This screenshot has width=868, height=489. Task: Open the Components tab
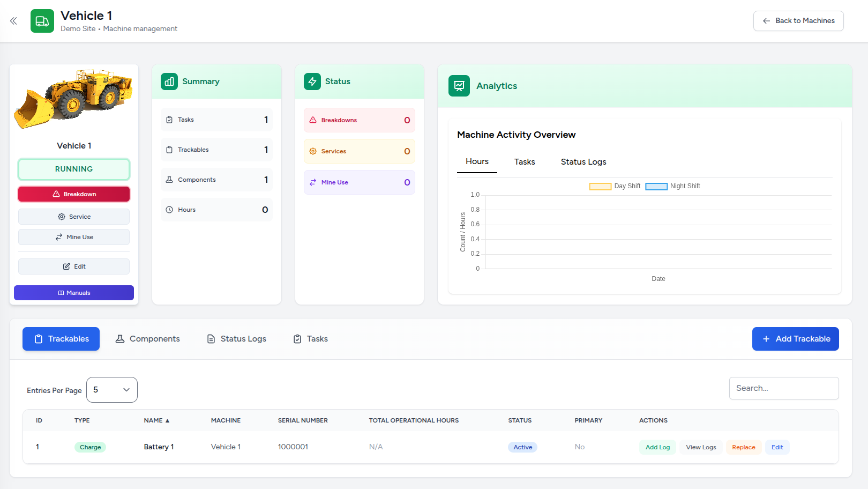(x=148, y=339)
